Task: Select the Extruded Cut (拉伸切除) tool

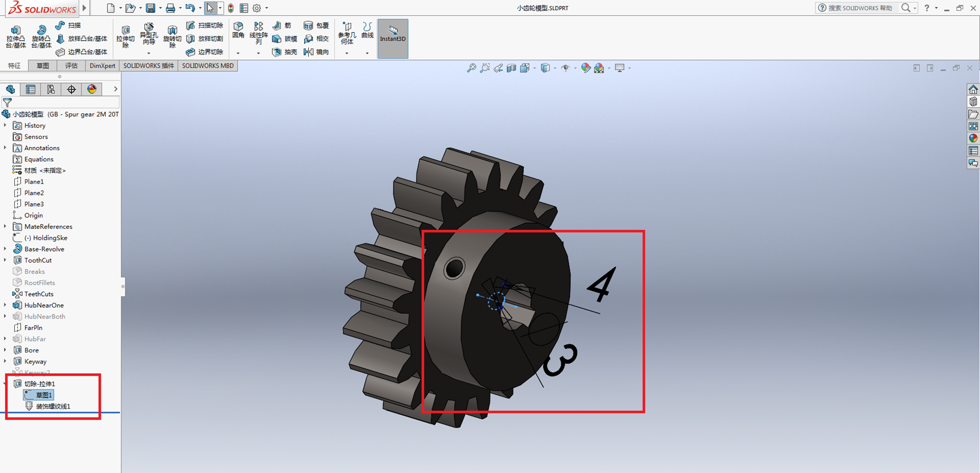Action: coord(126,37)
